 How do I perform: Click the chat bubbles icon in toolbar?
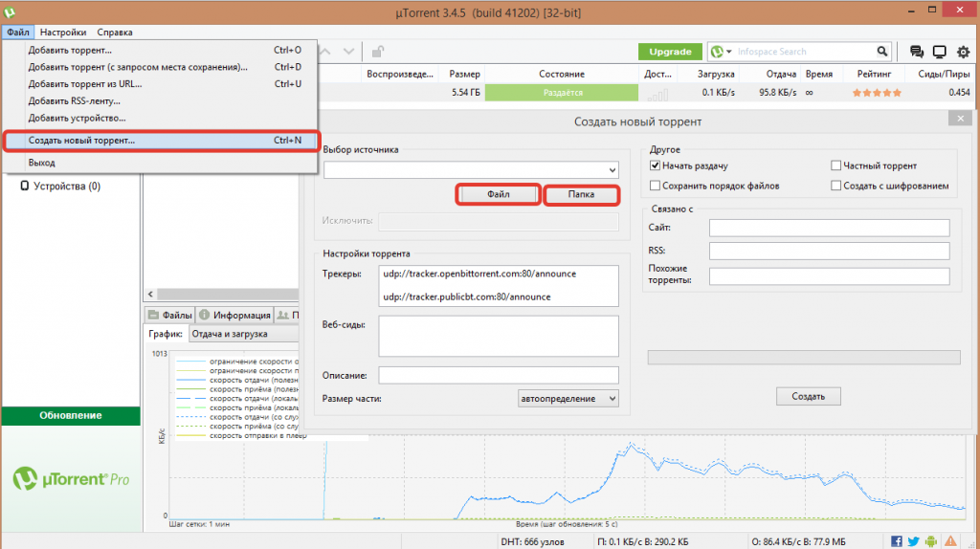[916, 52]
